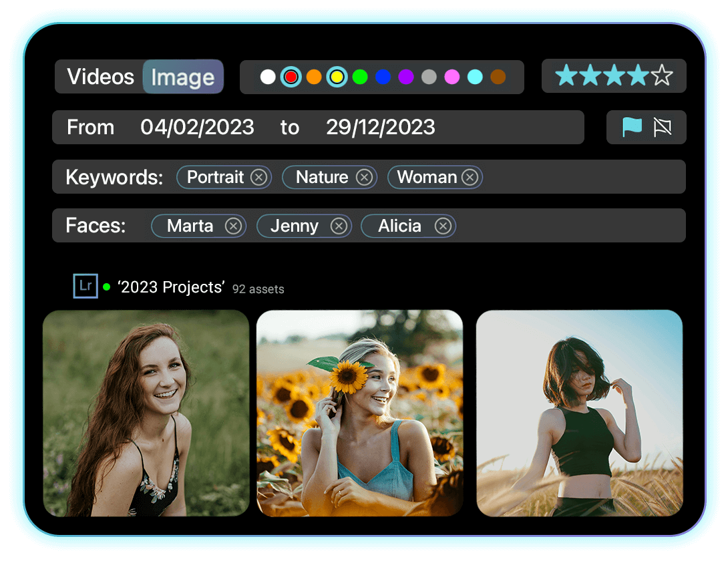Deselect the red color label
This screenshot has height=565, width=728.
(291, 77)
